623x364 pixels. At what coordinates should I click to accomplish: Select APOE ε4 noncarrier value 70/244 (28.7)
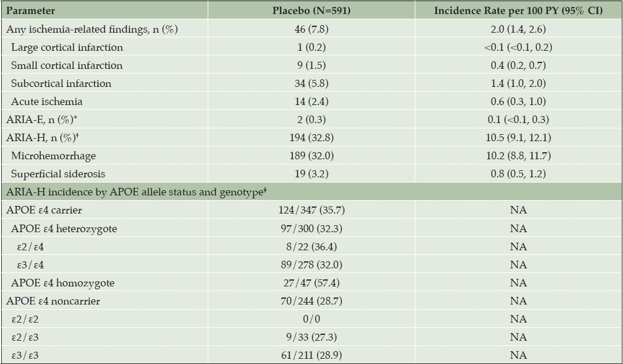pos(311,301)
